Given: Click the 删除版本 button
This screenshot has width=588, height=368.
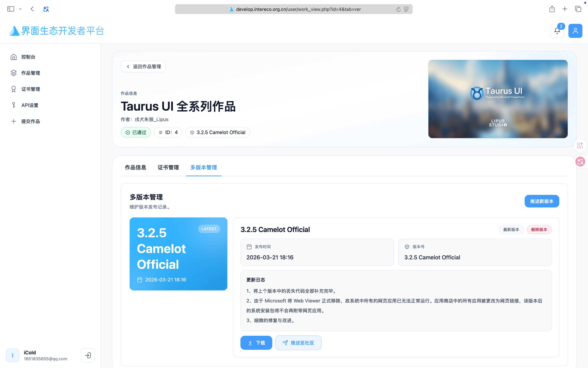Looking at the screenshot, I should pos(539,230).
